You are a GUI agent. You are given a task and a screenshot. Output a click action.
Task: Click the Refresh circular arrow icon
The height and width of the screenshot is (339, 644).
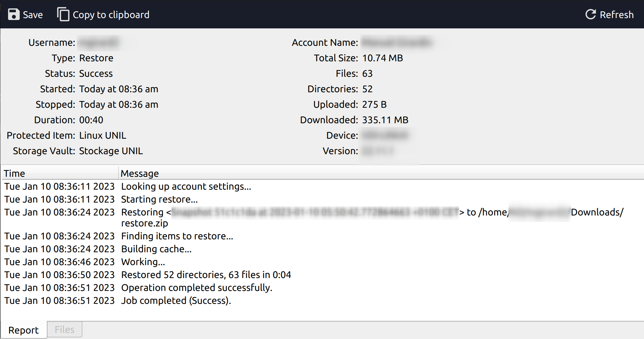(x=590, y=15)
